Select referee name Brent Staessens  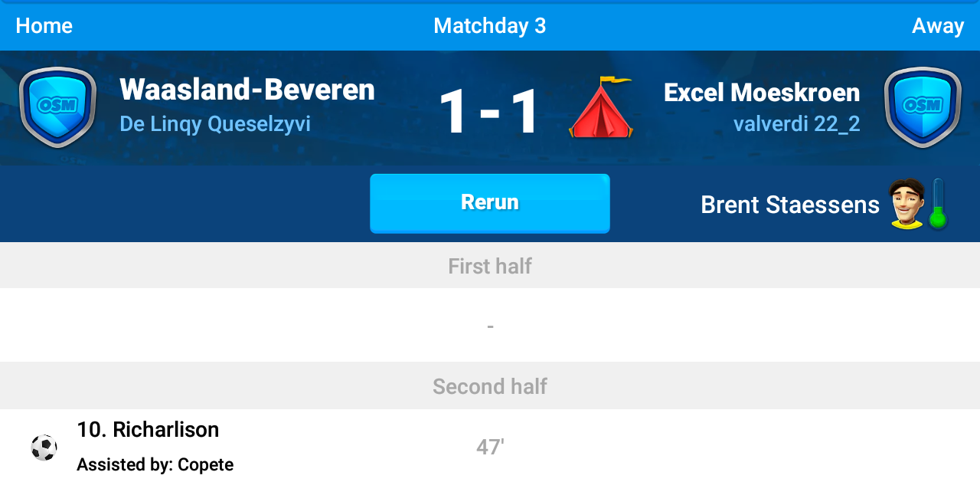click(789, 205)
